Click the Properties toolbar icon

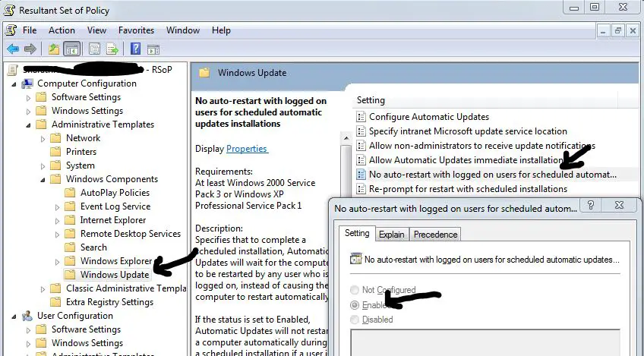coord(94,49)
